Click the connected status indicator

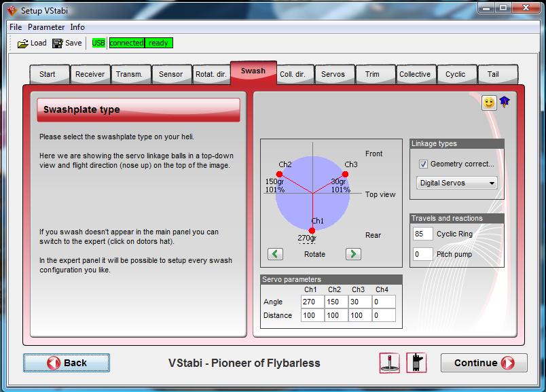point(127,43)
